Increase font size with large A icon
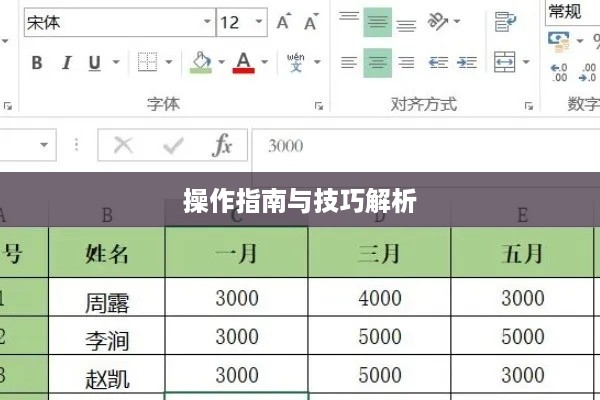This screenshot has width=600, height=400. 284,22
